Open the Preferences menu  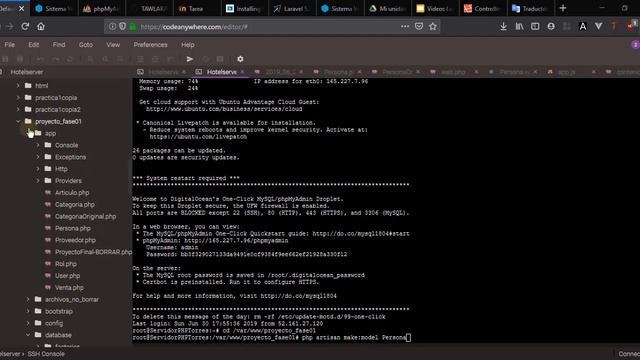coord(151,44)
